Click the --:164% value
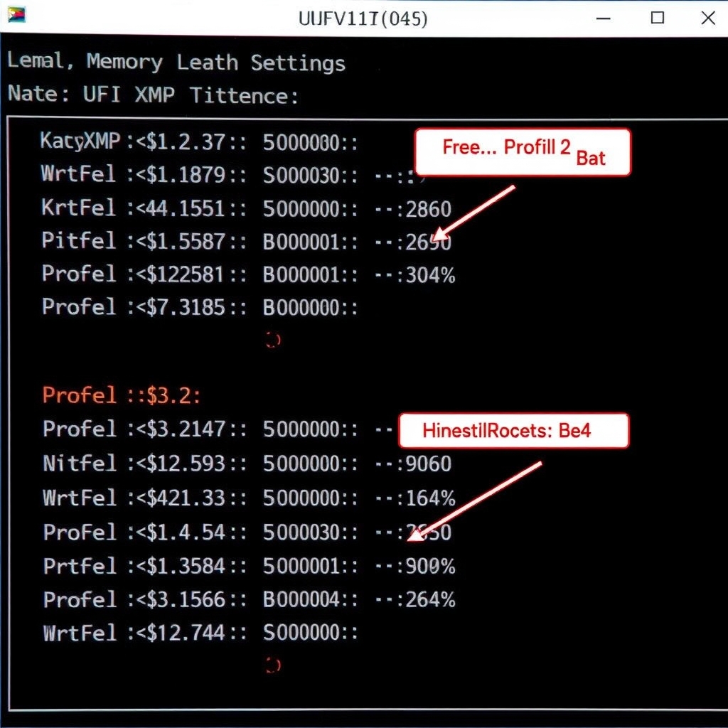The width and height of the screenshot is (728, 728). click(x=414, y=498)
